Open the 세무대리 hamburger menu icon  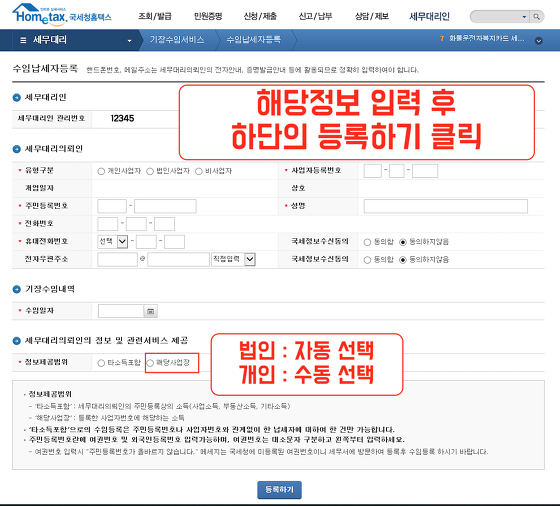[23, 40]
